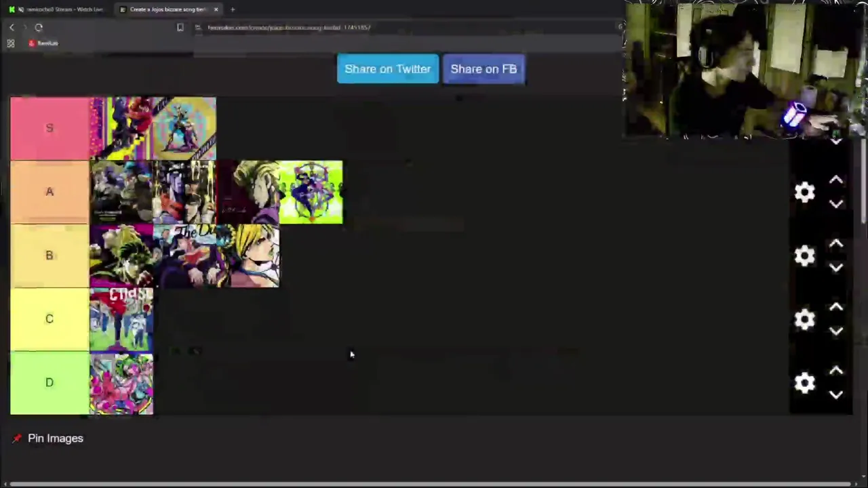Go forward in browser history
This screenshot has width=868, height=488.
click(24, 27)
